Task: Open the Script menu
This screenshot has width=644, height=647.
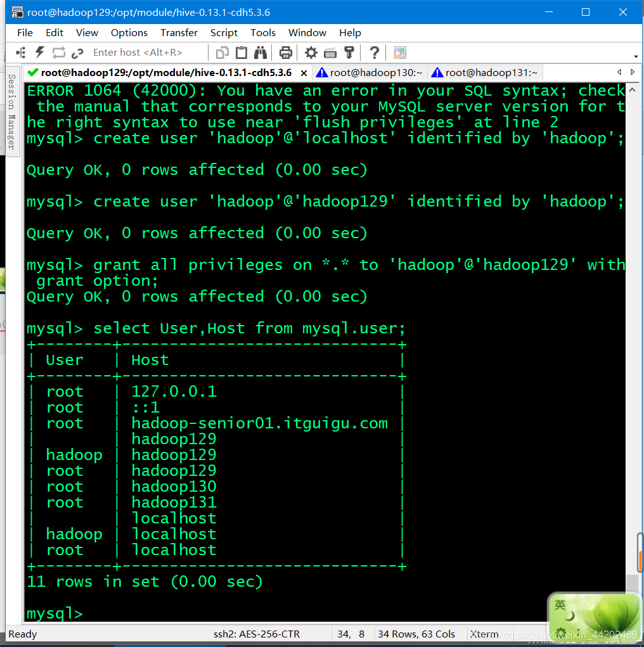Action: [224, 32]
